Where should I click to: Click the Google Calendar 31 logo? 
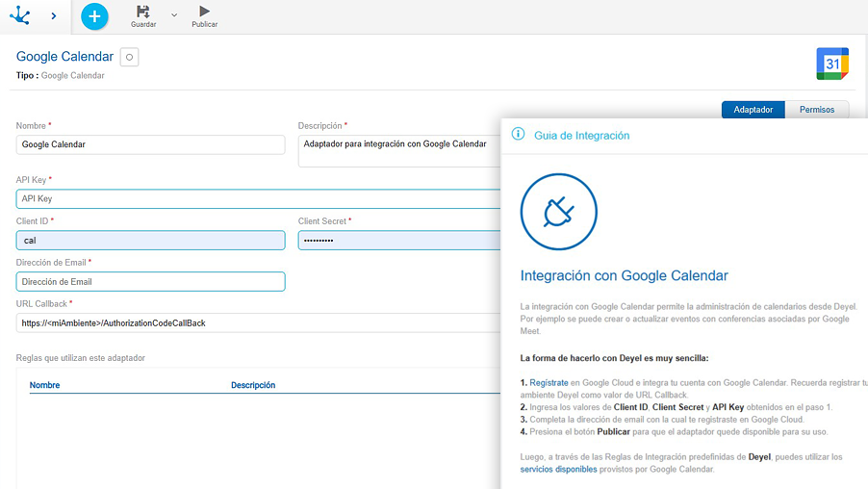[x=832, y=64]
